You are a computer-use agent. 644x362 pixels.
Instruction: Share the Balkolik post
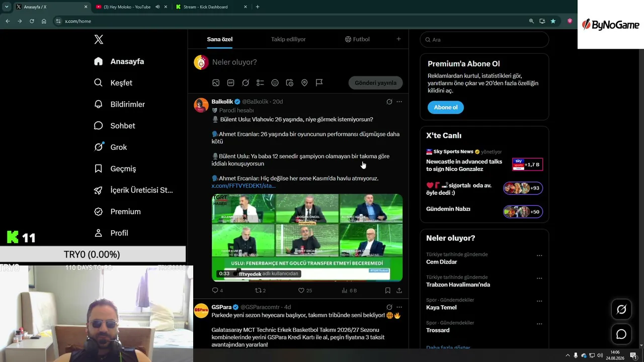point(399,291)
